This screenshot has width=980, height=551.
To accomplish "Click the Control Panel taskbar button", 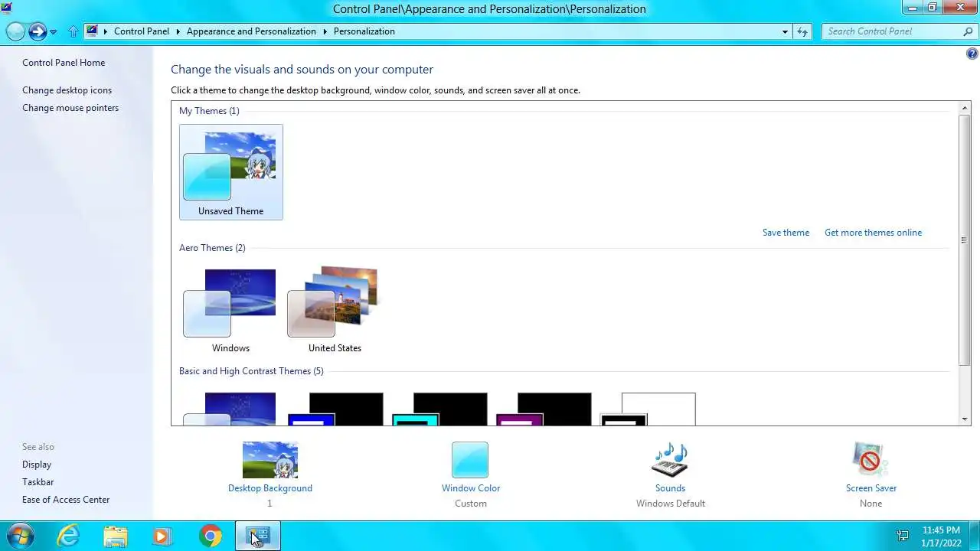I will (x=258, y=536).
